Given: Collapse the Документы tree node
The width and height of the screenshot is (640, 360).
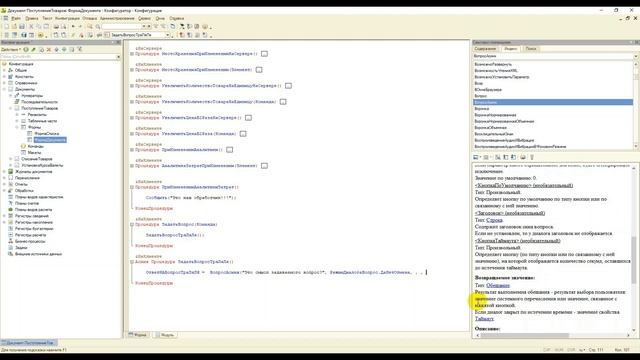Looking at the screenshot, I should click(4, 89).
